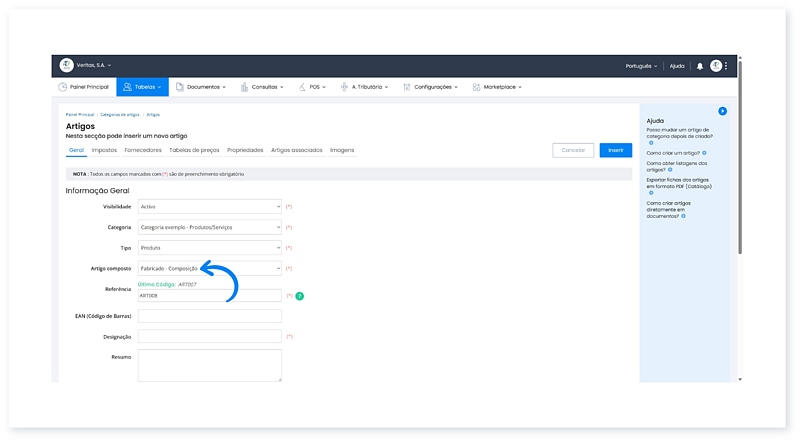Screen dimensions: 800x442
Task: Open the Tipo dropdown
Action: coord(210,247)
